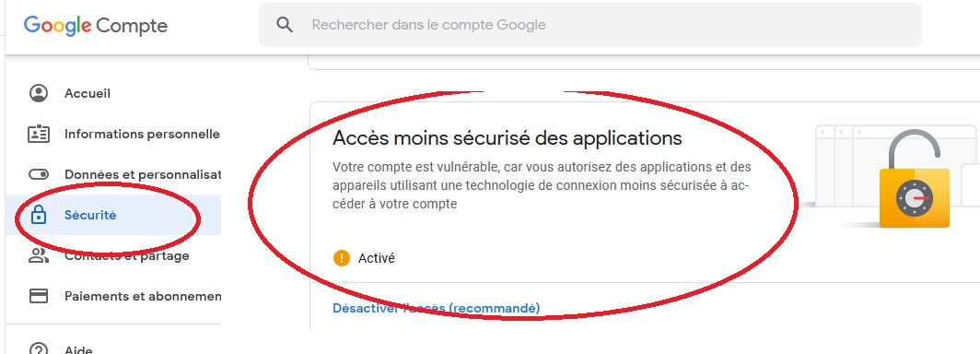Click the orange warning icon beside Activé
Image resolution: width=980 pixels, height=354 pixels.
click(x=341, y=258)
